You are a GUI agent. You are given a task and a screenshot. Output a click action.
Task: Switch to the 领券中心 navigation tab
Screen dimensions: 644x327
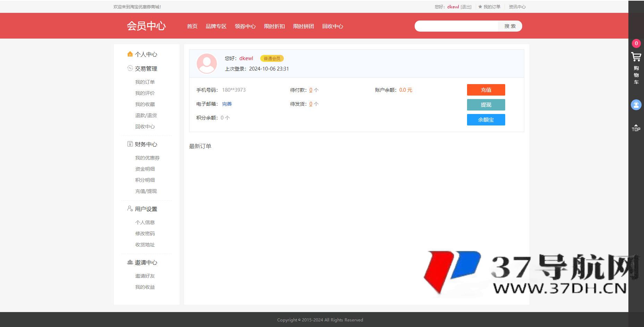[x=245, y=26]
